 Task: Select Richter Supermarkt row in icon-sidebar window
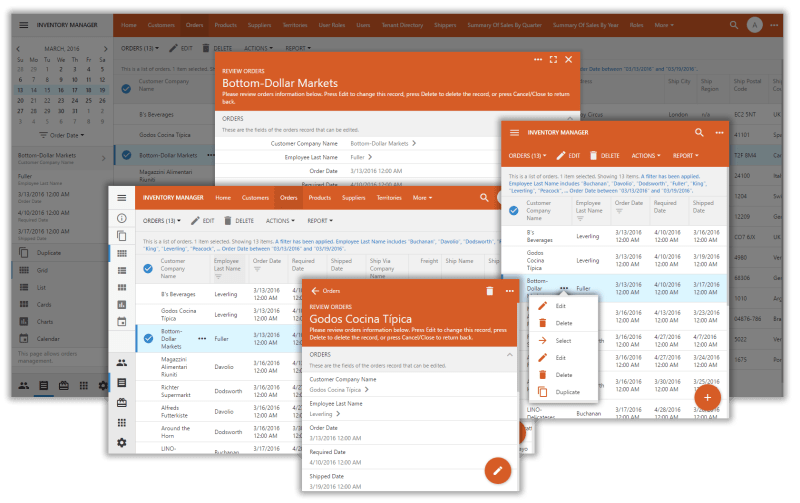tap(219, 391)
